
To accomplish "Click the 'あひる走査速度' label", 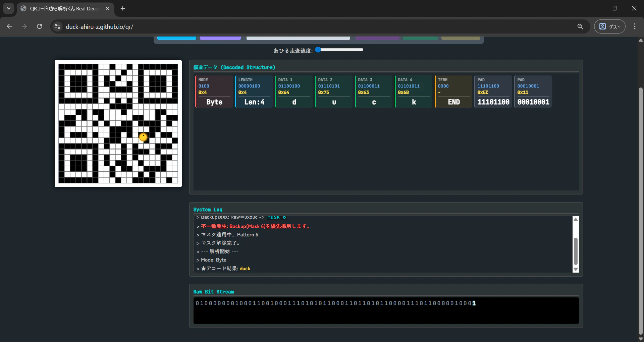I will point(293,51).
